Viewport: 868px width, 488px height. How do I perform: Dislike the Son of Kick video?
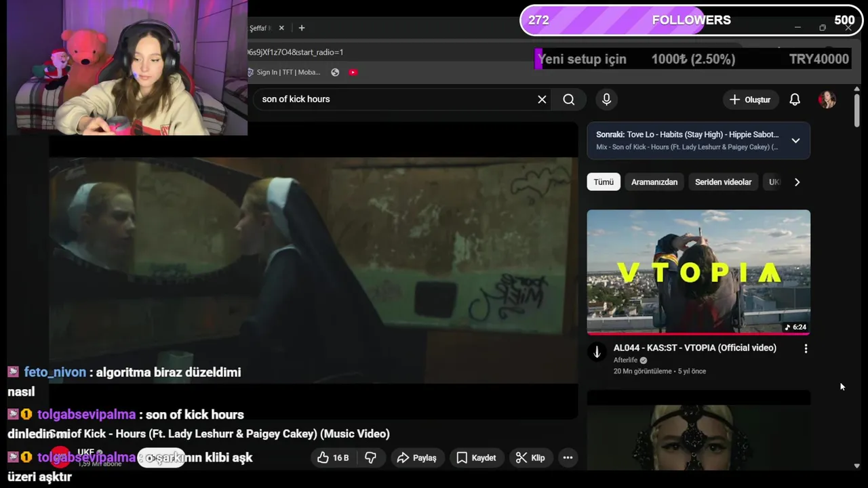[371, 458]
